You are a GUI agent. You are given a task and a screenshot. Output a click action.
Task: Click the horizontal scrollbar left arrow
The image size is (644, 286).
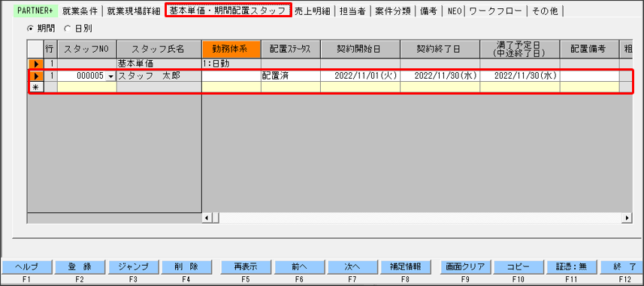click(x=207, y=218)
